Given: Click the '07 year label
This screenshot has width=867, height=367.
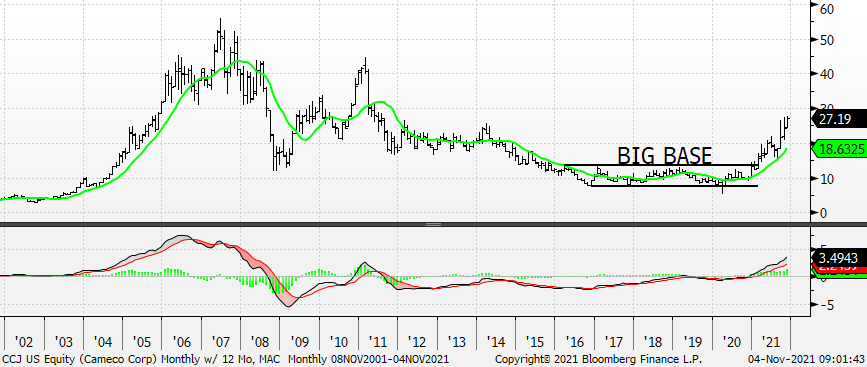Looking at the screenshot, I should point(221,341).
